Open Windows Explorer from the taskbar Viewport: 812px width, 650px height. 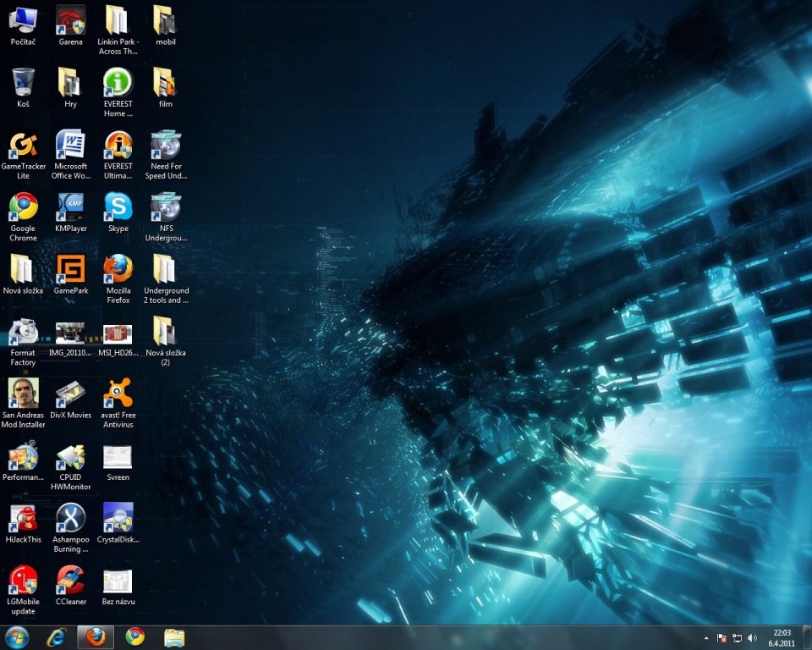[x=174, y=637]
